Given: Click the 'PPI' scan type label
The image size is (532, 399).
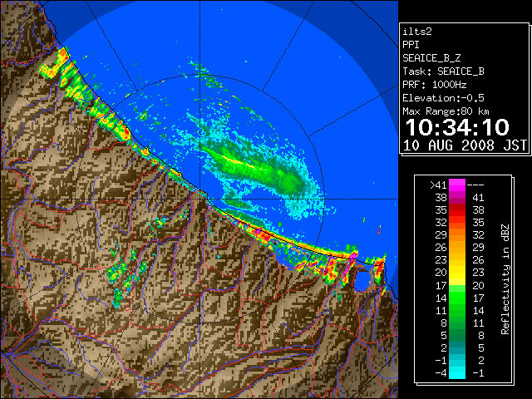Looking at the screenshot, I should tap(411, 45).
